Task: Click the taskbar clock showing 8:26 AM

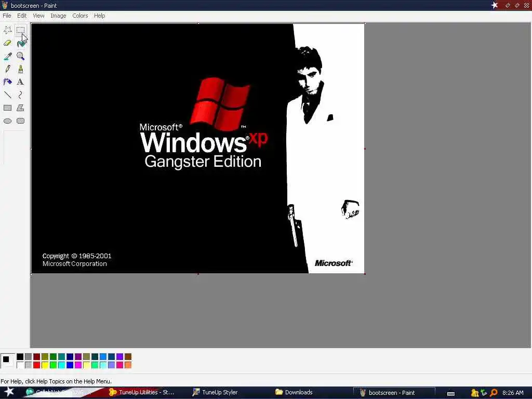Action: click(x=513, y=393)
